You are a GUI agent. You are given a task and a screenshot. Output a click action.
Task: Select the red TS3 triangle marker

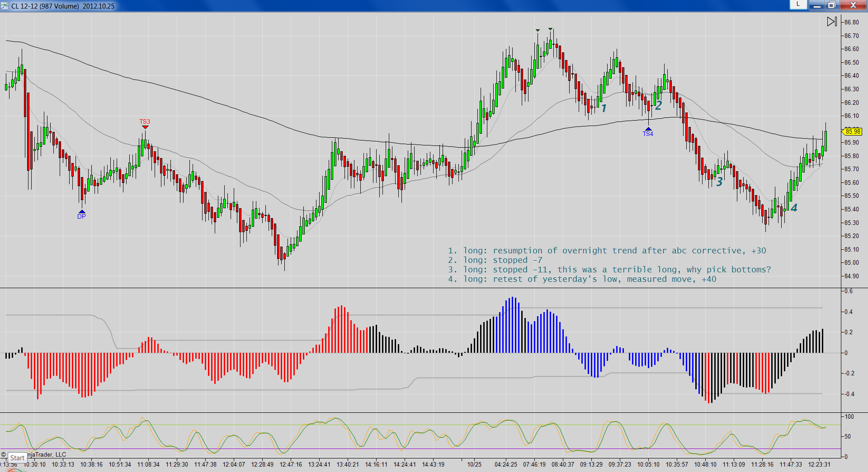tap(145, 127)
